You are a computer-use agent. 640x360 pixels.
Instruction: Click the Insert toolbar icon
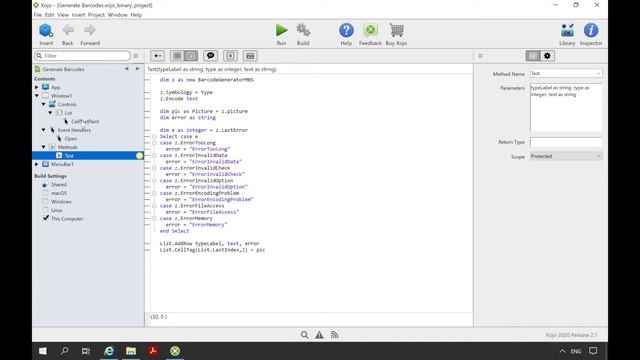tap(46, 31)
